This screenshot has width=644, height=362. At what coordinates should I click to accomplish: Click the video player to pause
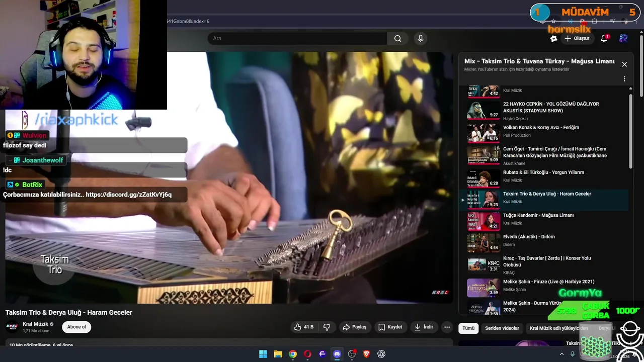click(229, 177)
